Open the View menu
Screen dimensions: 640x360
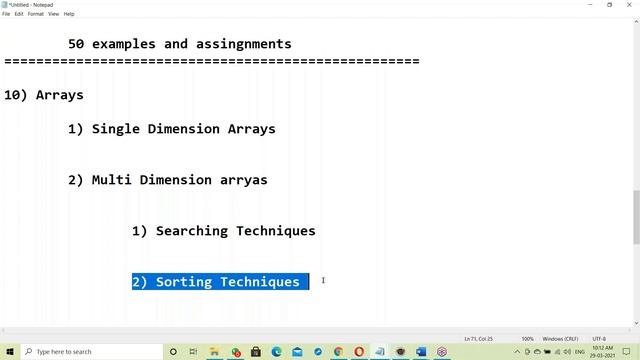[53, 14]
